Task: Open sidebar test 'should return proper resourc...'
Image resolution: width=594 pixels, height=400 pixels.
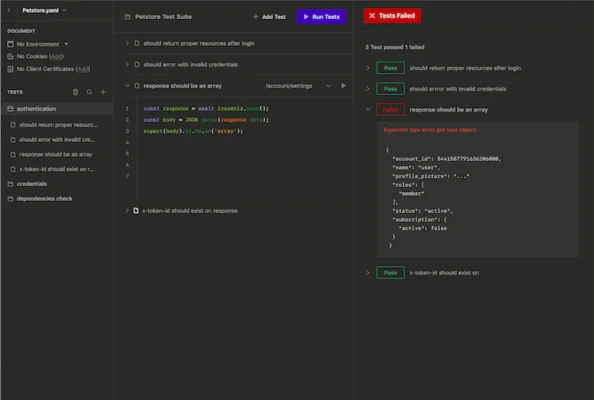Action: (58, 125)
